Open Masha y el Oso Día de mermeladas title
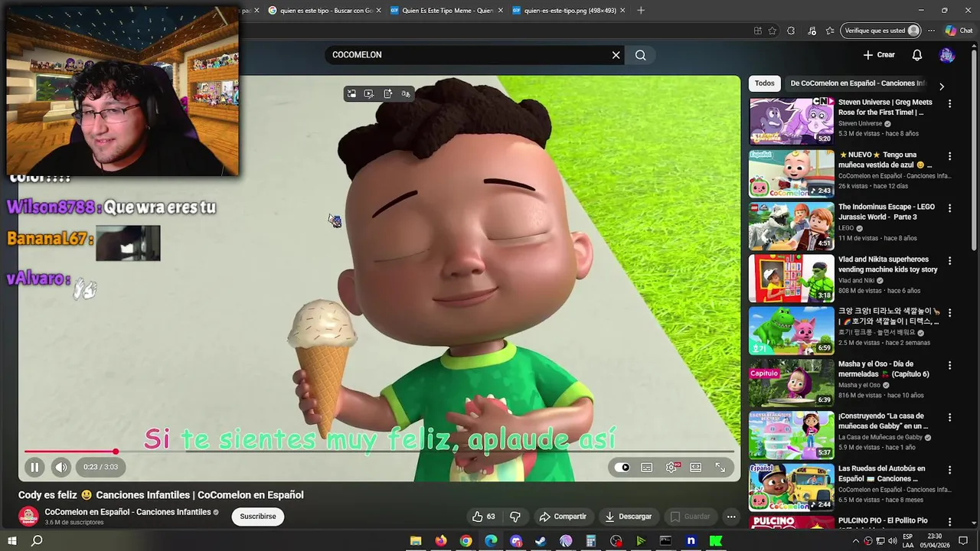The image size is (980, 551). pyautogui.click(x=884, y=369)
